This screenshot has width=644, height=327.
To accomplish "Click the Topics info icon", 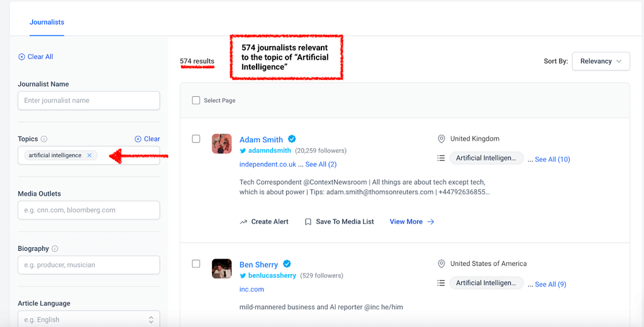I will [44, 139].
